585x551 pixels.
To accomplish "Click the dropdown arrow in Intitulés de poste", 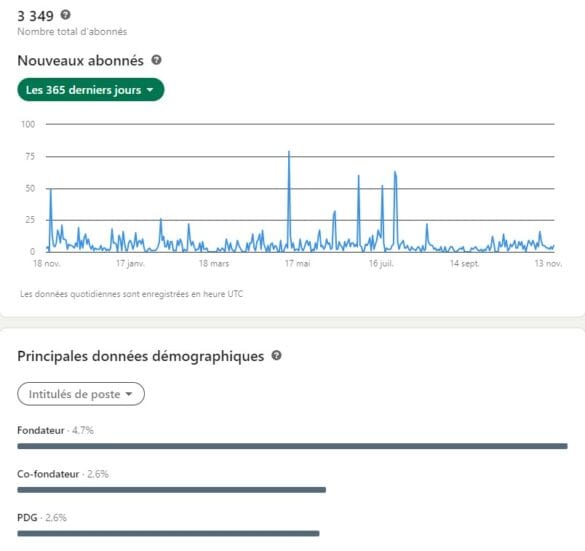I will (x=129, y=394).
